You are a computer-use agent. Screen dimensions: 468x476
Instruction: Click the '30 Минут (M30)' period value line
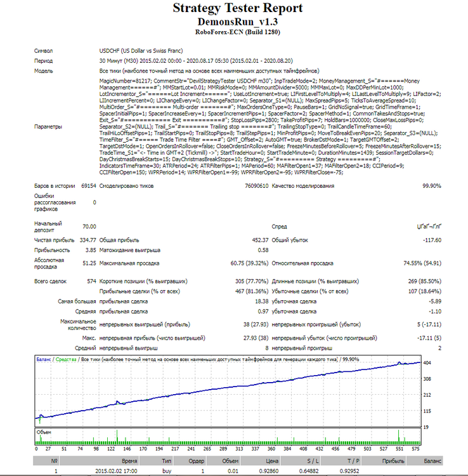(x=196, y=61)
